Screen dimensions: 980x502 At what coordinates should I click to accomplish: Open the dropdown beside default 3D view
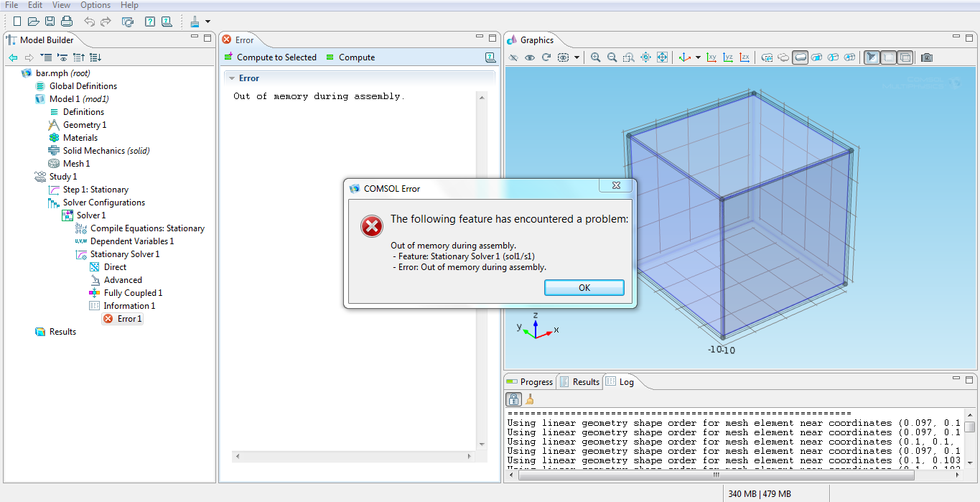click(x=698, y=57)
